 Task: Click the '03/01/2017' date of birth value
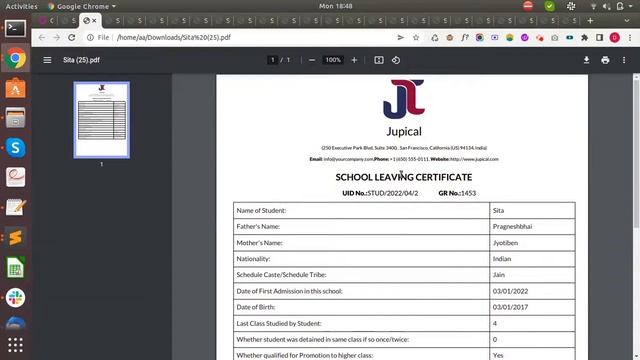pyautogui.click(x=510, y=307)
